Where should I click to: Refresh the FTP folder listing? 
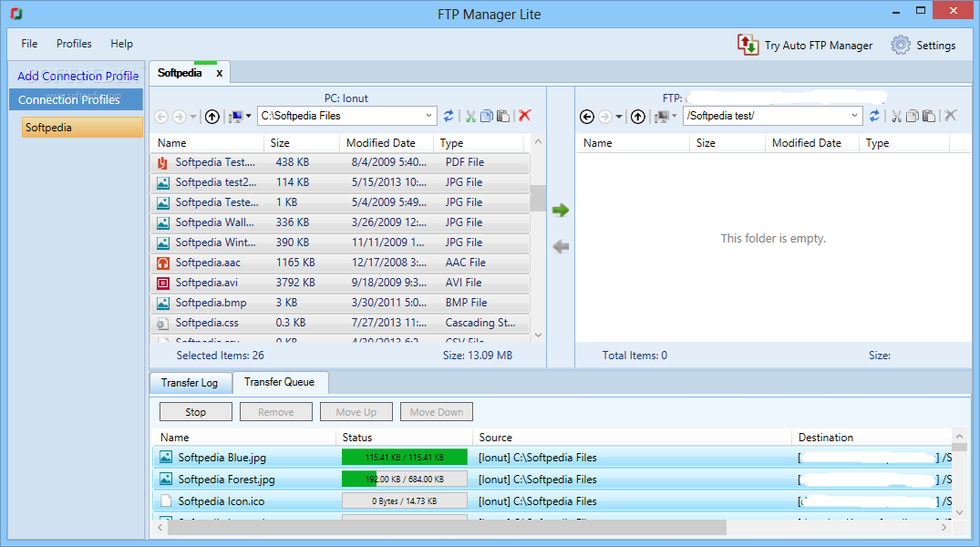[874, 116]
